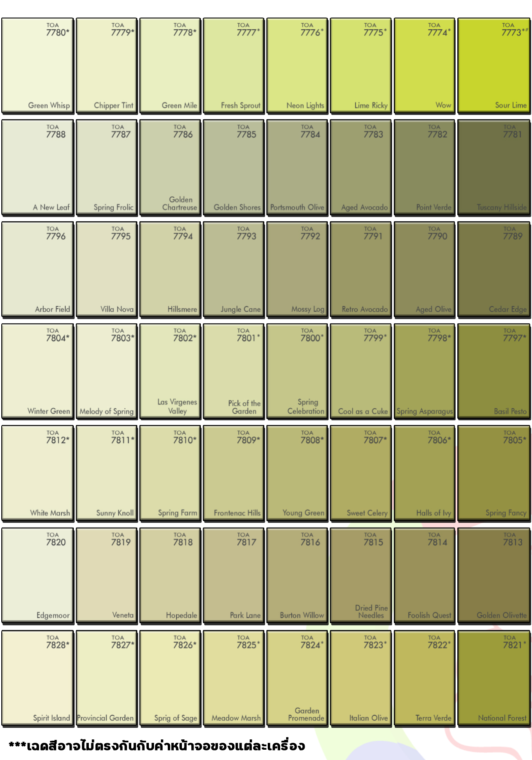
Task: Choose the Jungle Cane 7793 swatch
Action: click(x=233, y=269)
